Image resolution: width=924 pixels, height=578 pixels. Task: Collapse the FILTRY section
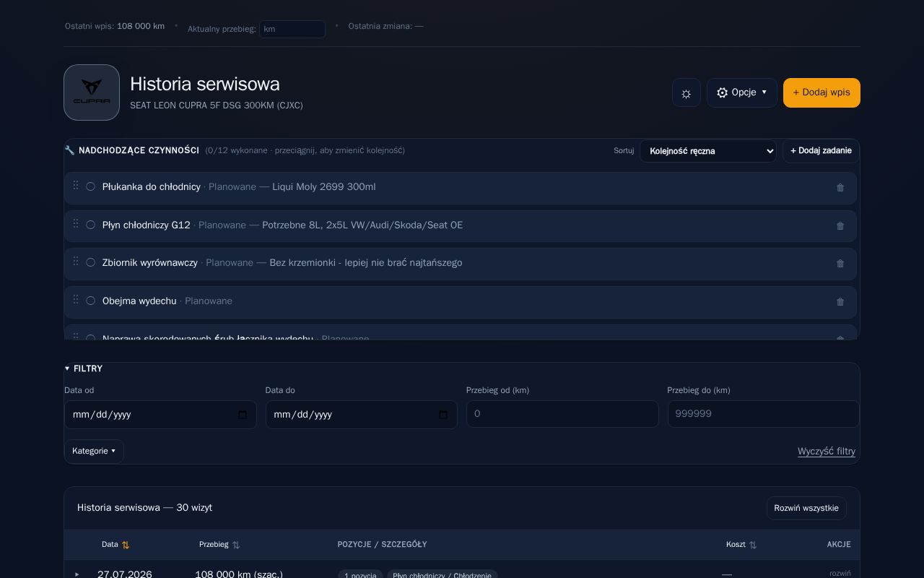pyautogui.click(x=84, y=368)
